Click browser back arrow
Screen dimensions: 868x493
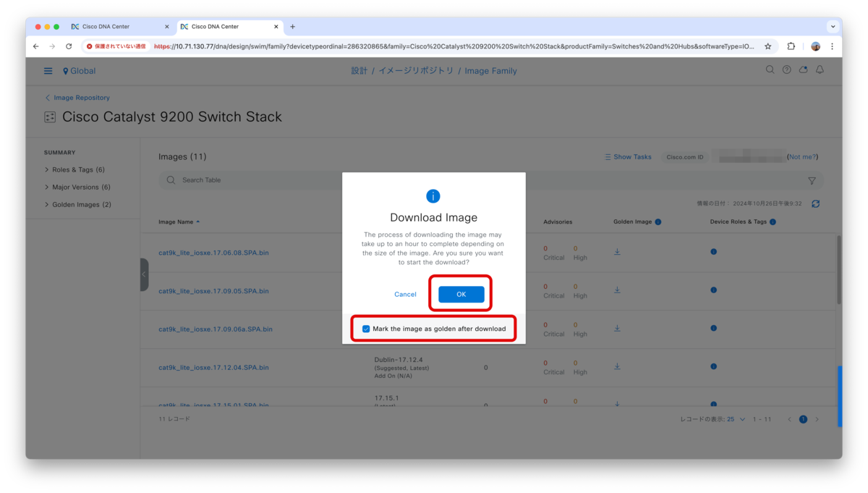click(x=35, y=46)
